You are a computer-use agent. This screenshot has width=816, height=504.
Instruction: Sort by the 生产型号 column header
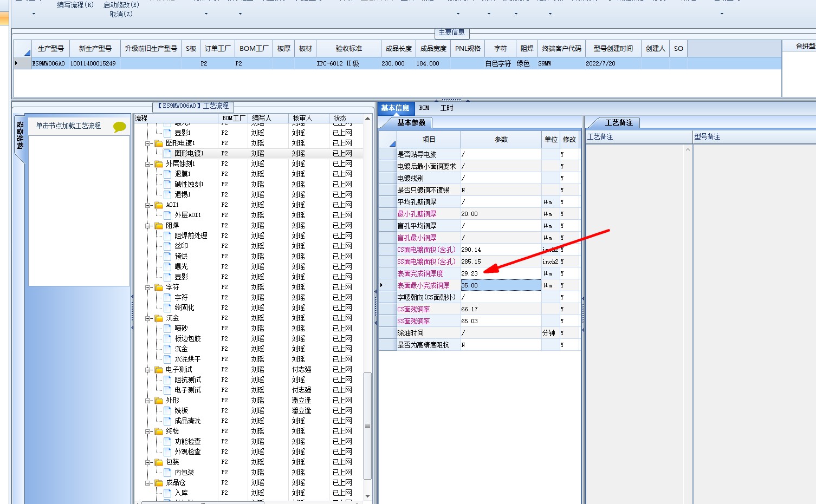(50, 48)
